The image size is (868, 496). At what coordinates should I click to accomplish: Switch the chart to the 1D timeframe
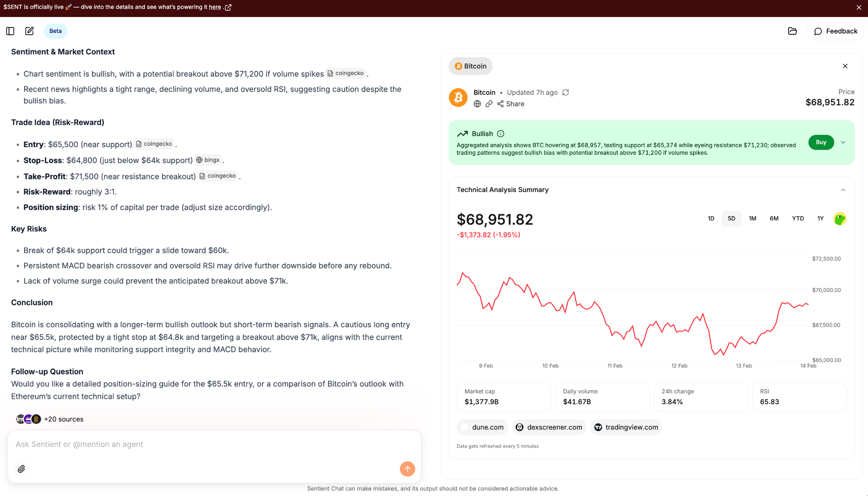pos(711,219)
